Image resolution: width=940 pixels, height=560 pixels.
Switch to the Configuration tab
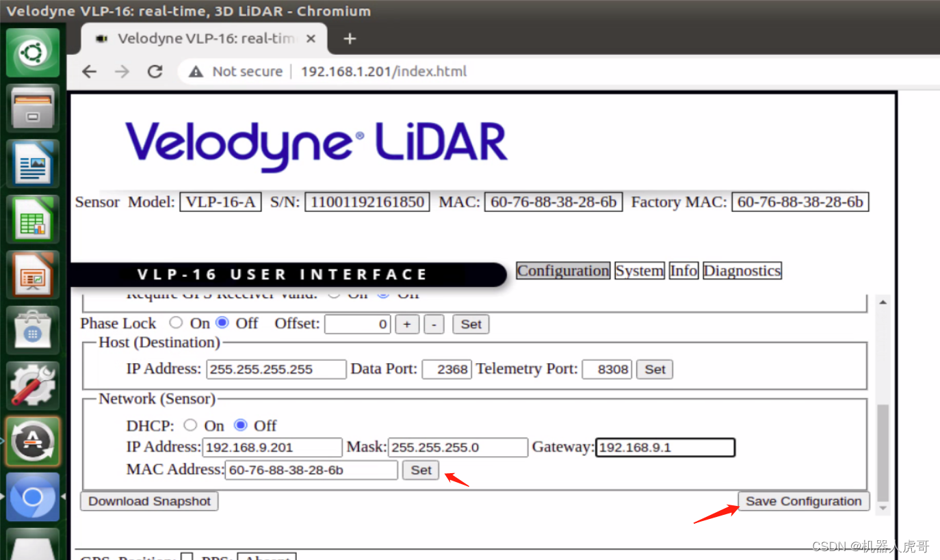563,271
